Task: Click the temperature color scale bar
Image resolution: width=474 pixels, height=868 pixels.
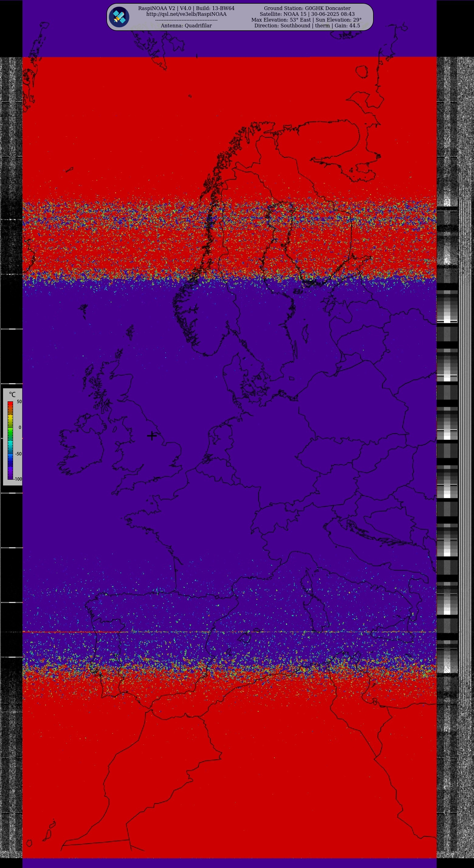Action: click(x=10, y=440)
